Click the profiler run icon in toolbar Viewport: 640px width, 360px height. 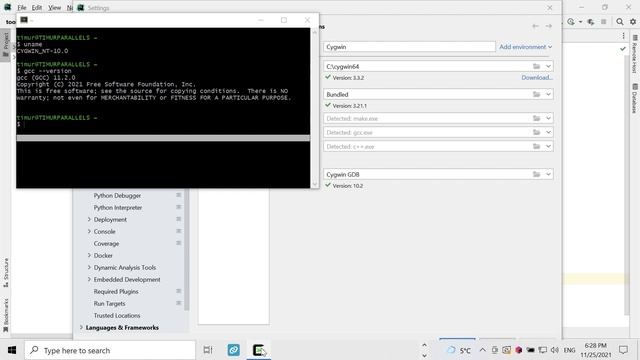coord(590,22)
